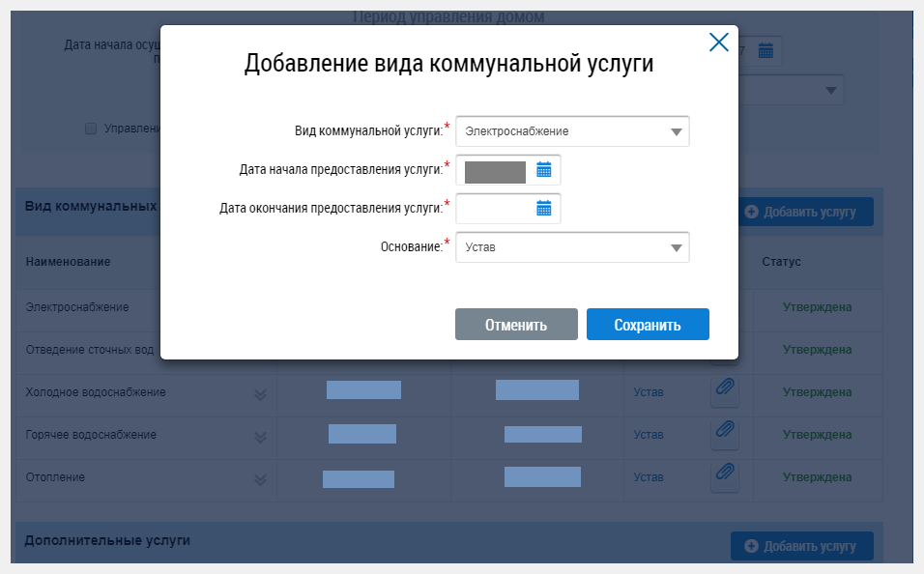Screen dimensions: 924x574
Task: Open the Устав link on Холодное водоснабжение row
Action: click(x=650, y=391)
